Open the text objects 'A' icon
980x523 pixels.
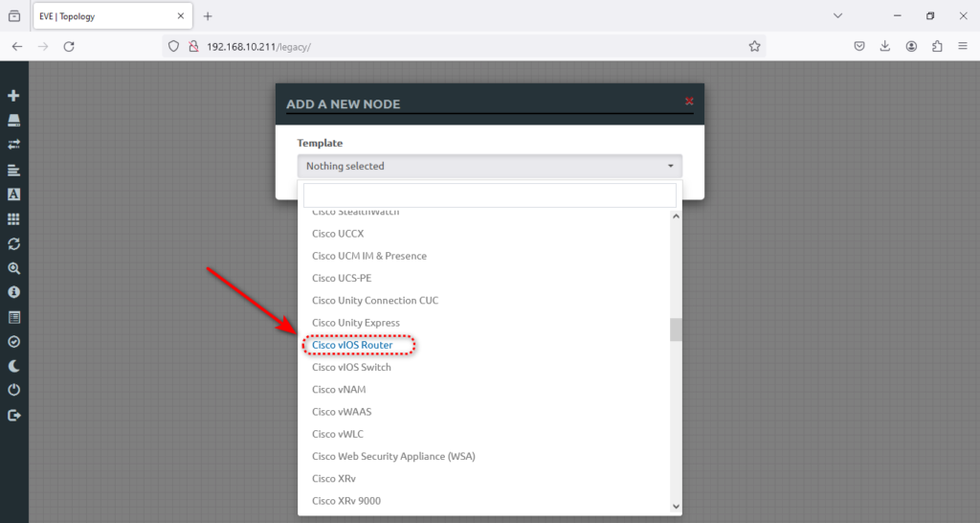click(13, 194)
